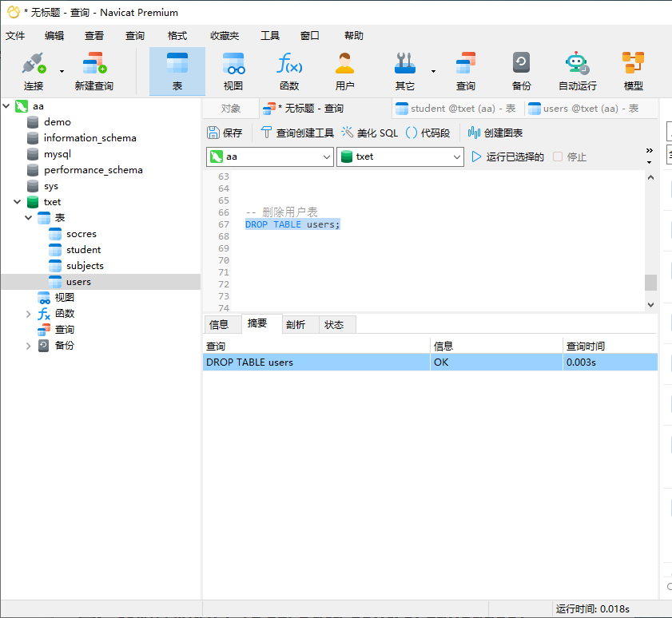Screen dimensions: 672x618
Task: Expand the 函数 functions node
Action: coord(29,314)
